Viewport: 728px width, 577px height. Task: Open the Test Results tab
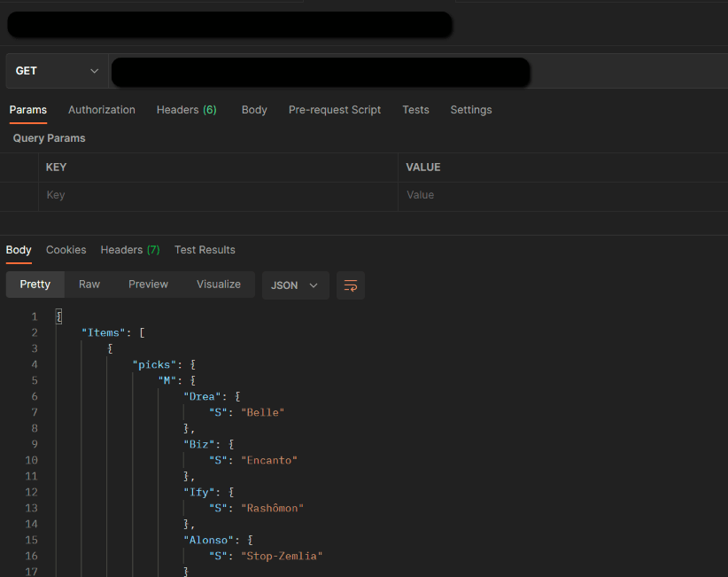pos(205,250)
